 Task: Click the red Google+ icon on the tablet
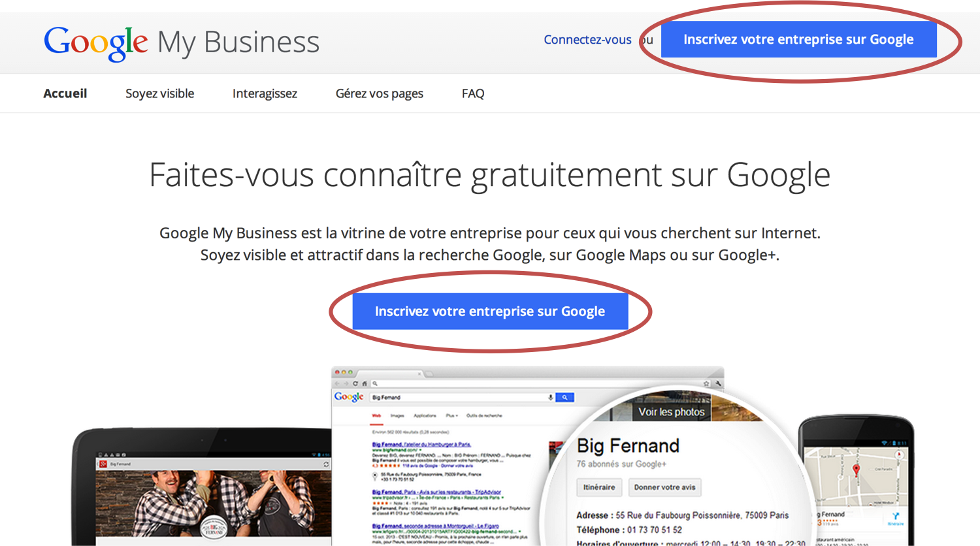(x=103, y=464)
